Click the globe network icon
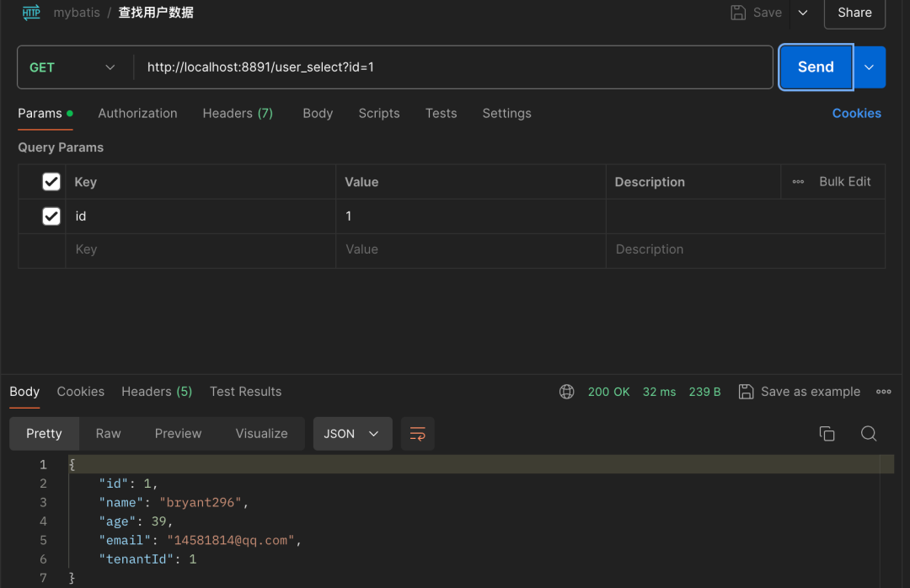This screenshot has height=588, width=910. (x=566, y=392)
